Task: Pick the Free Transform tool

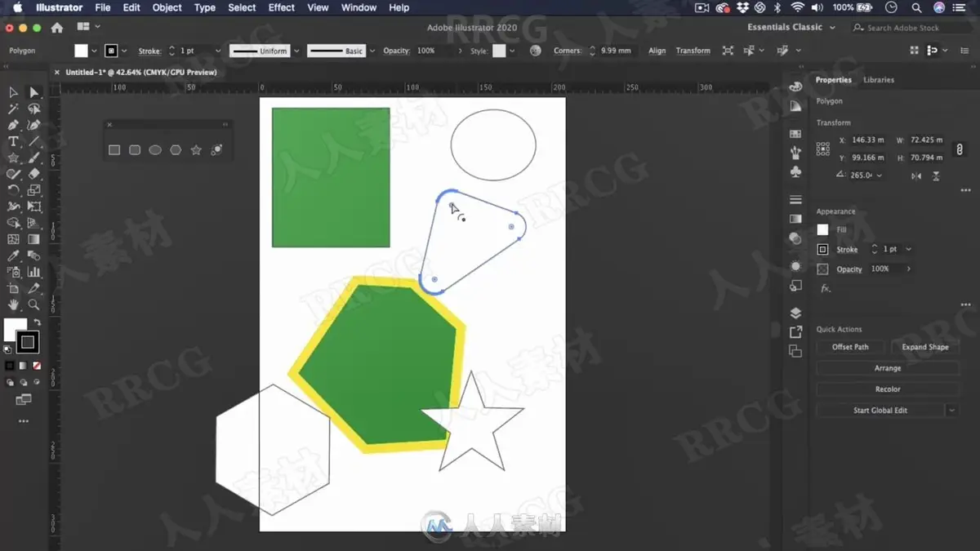Action: pyautogui.click(x=33, y=207)
